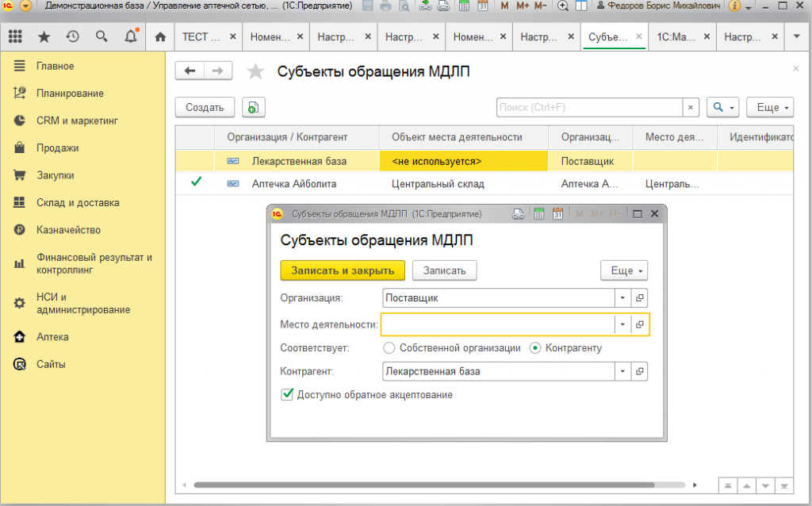This screenshot has width=812, height=506.
Task: Click the Место деятельности input field
Action: point(498,324)
